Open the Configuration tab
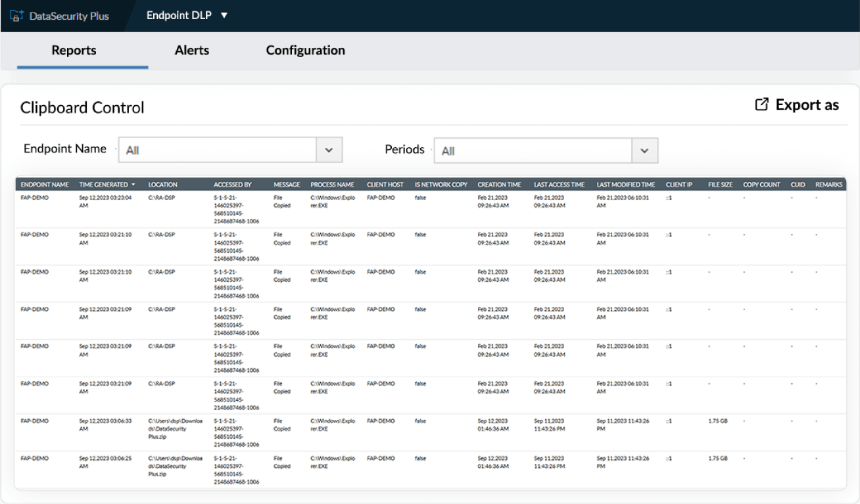 tap(305, 50)
